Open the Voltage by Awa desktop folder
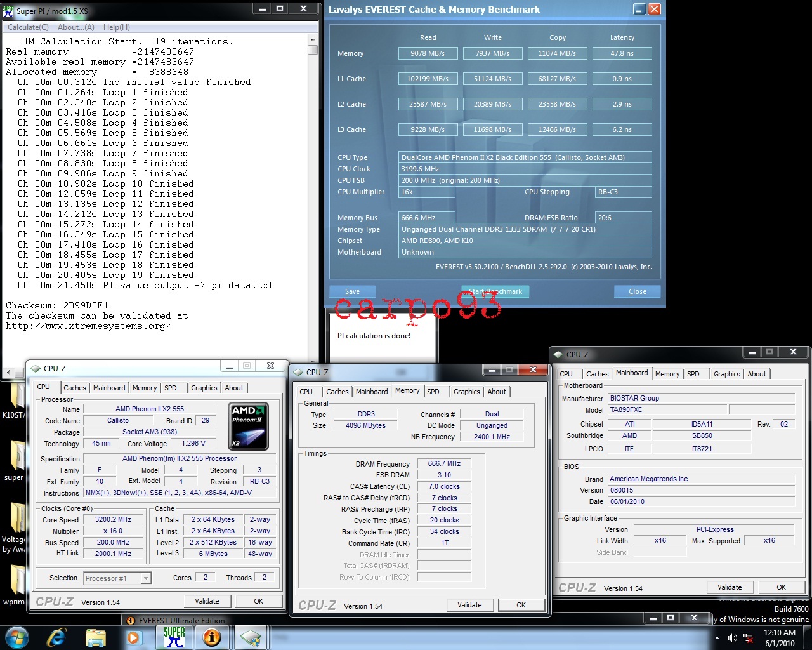Viewport: 812px width, 650px height. 14,527
